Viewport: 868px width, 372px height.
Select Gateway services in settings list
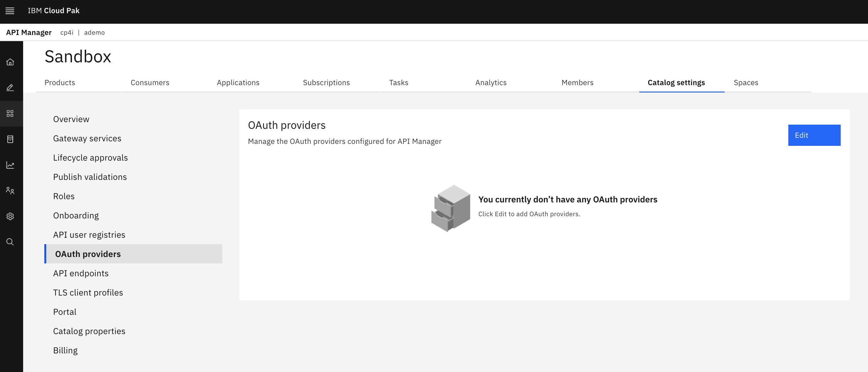[87, 138]
